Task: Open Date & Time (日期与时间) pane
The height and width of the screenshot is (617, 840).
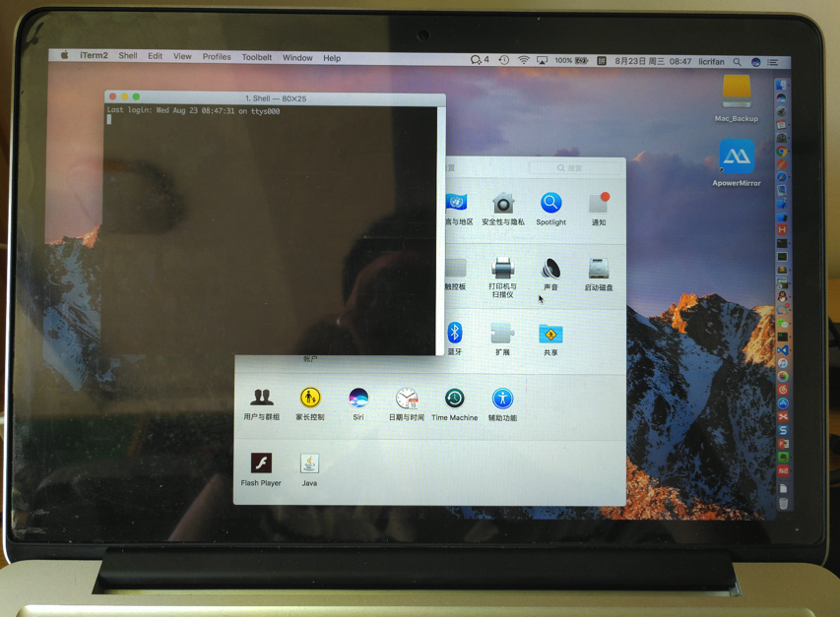Action: [407, 404]
